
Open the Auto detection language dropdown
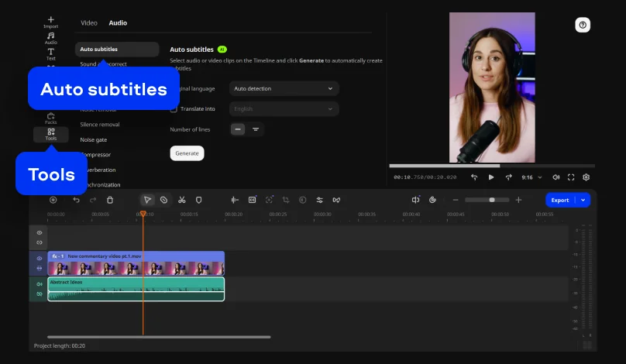[x=284, y=88]
